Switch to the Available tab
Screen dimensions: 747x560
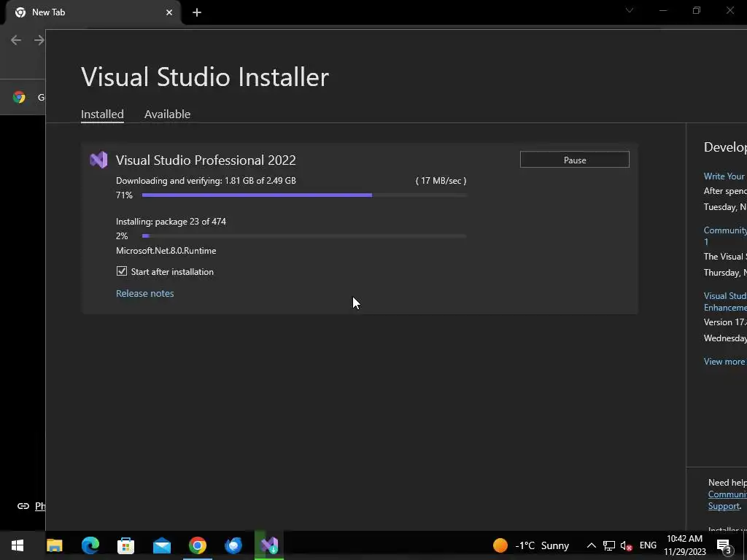coord(167,114)
